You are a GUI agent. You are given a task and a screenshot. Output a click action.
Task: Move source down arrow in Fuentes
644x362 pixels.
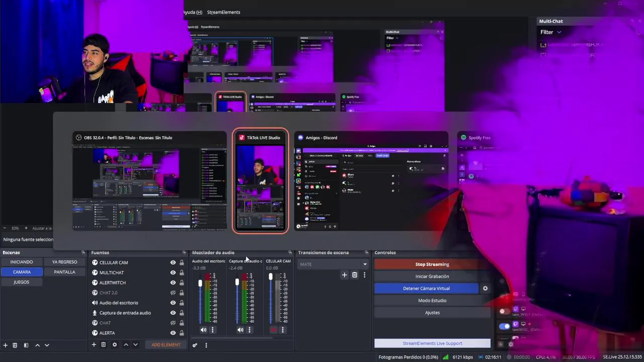click(x=135, y=344)
